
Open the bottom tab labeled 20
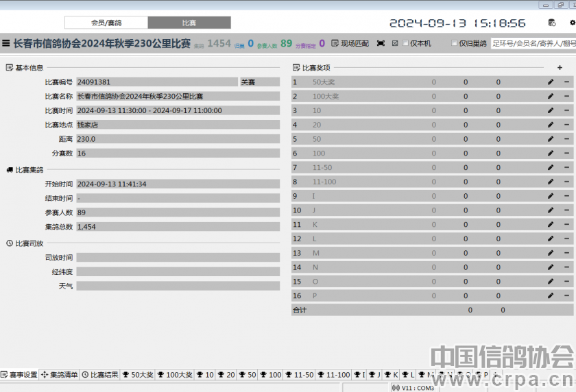[226, 375]
